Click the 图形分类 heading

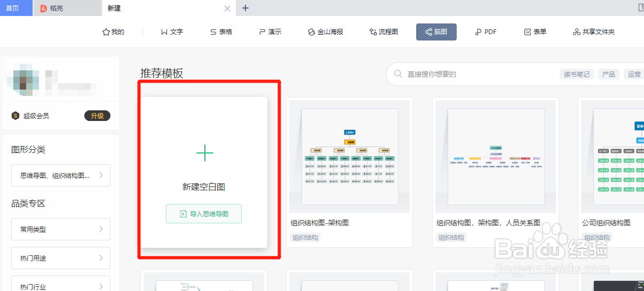pos(28,150)
